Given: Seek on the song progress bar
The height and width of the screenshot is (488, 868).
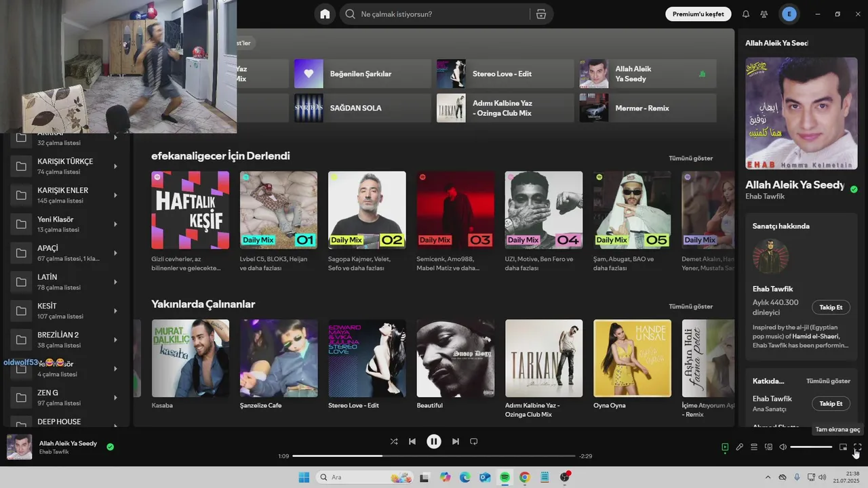Looking at the screenshot, I should click(434, 456).
